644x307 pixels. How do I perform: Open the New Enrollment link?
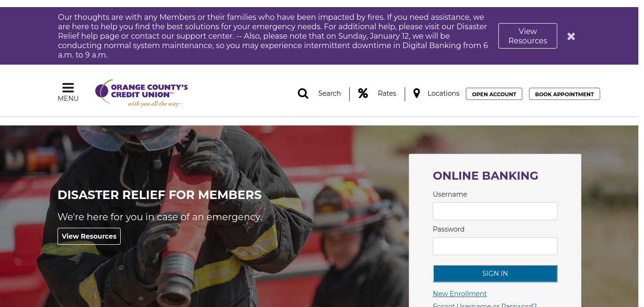460,294
